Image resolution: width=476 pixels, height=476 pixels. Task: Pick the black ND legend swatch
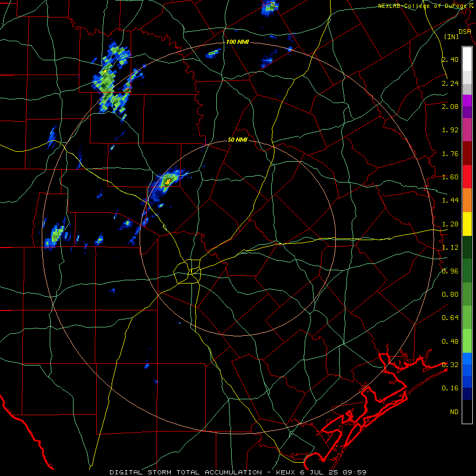[x=467, y=411]
